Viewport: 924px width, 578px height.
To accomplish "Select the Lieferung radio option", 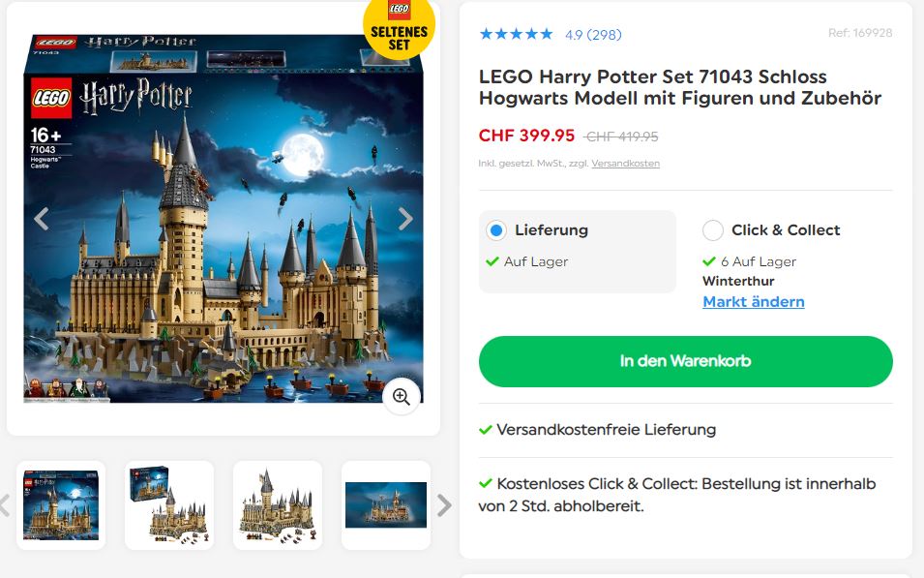I will pos(496,230).
